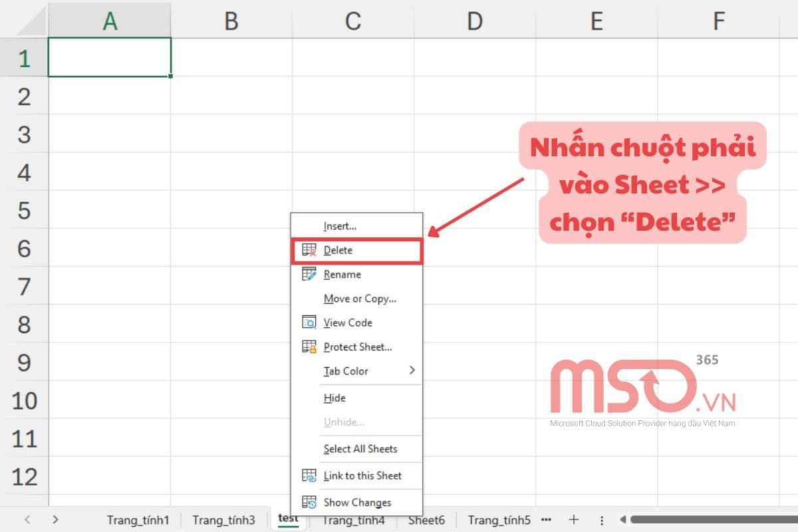Select row 5 header

tap(25, 210)
